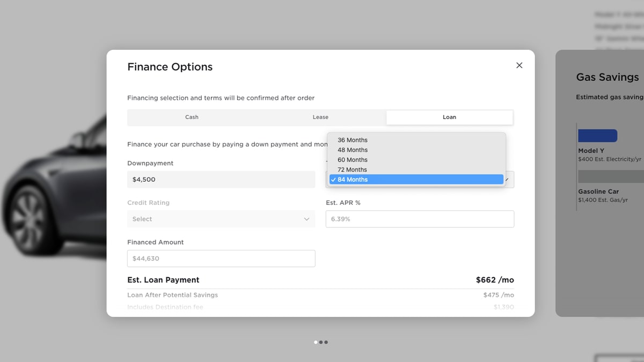Click the first carousel pagination dot

click(x=316, y=342)
